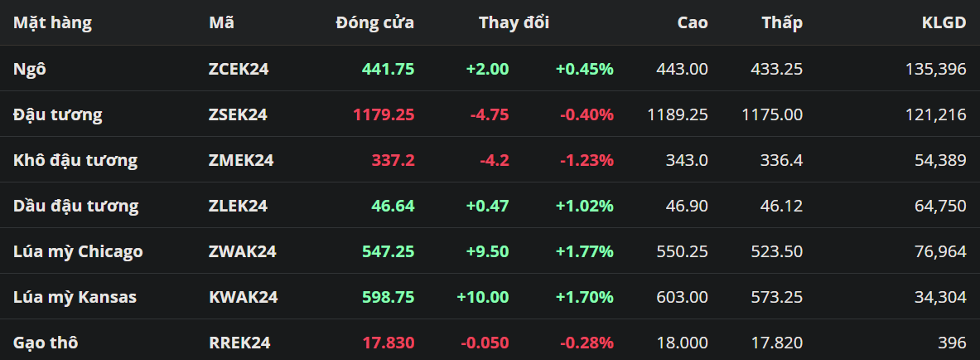Viewport: 980px width, 360px height.
Task: Open contract code ZWAK24
Action: tap(242, 251)
